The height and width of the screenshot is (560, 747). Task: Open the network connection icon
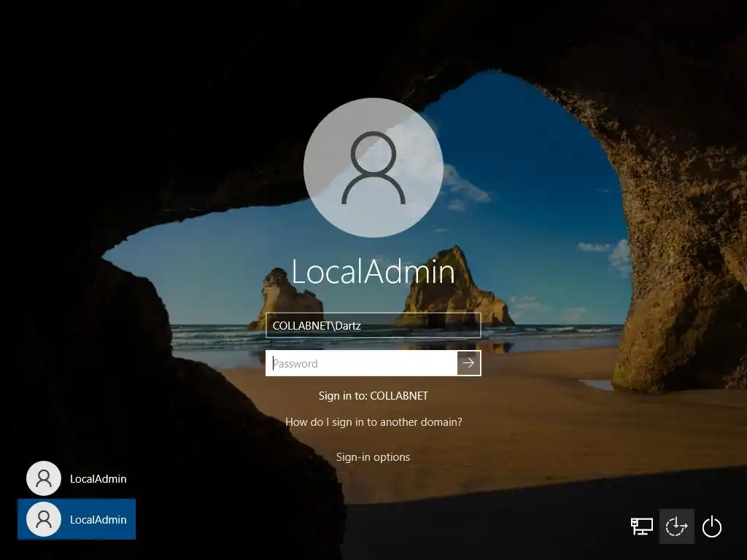pos(642,526)
